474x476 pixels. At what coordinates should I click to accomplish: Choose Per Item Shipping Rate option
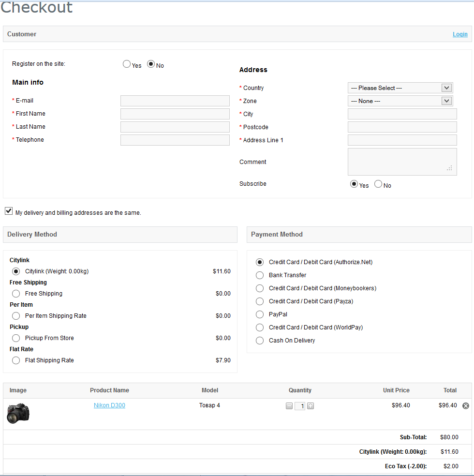(x=16, y=316)
